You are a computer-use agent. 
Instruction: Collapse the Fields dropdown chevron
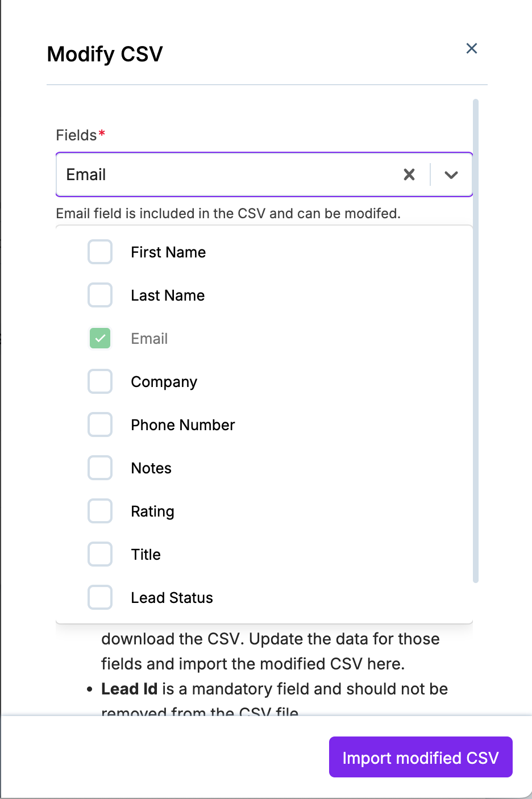pyautogui.click(x=451, y=175)
